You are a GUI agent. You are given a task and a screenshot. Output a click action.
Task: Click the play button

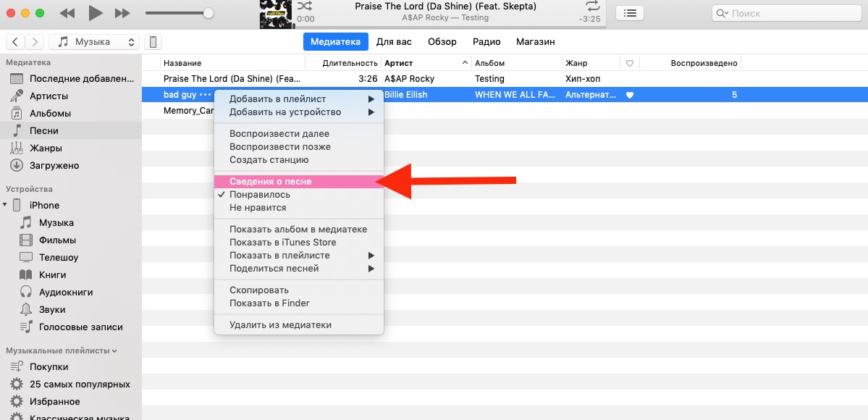[96, 13]
